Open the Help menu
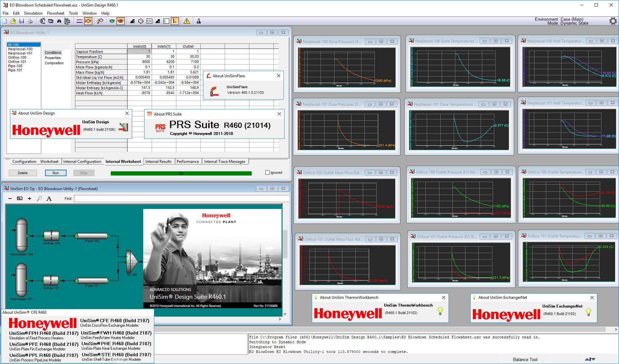Viewport: 619px width, 364px height. coord(105,13)
